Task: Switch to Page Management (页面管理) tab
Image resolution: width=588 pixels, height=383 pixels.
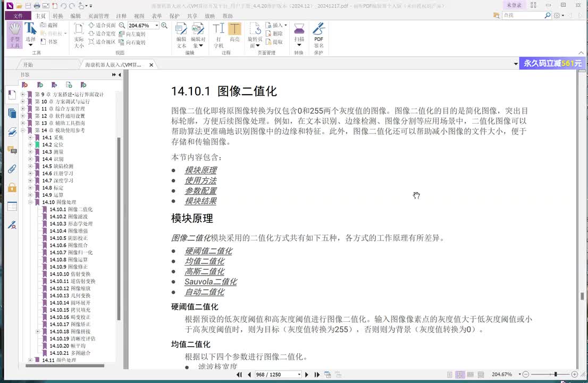Action: tap(98, 16)
